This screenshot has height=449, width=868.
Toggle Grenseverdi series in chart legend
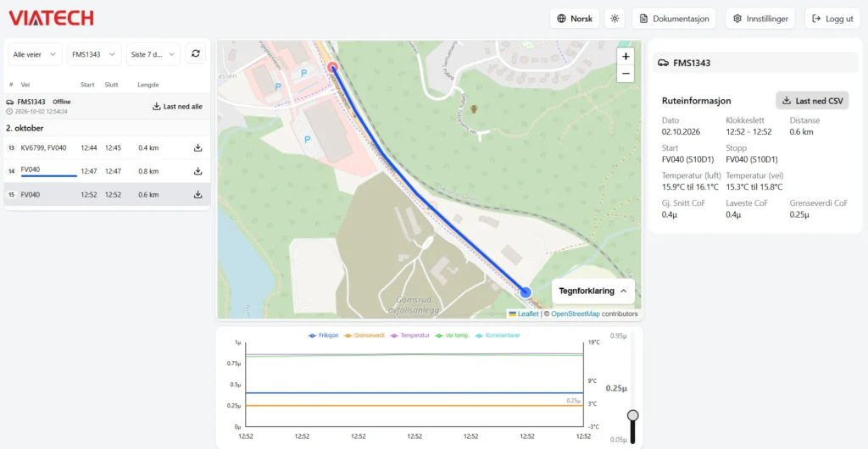pyautogui.click(x=364, y=335)
